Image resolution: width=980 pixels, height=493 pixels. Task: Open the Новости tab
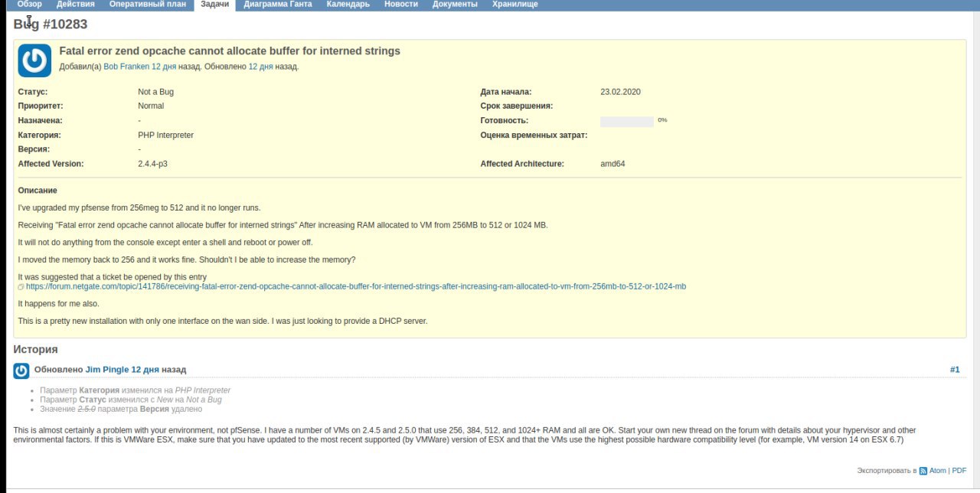click(x=401, y=5)
